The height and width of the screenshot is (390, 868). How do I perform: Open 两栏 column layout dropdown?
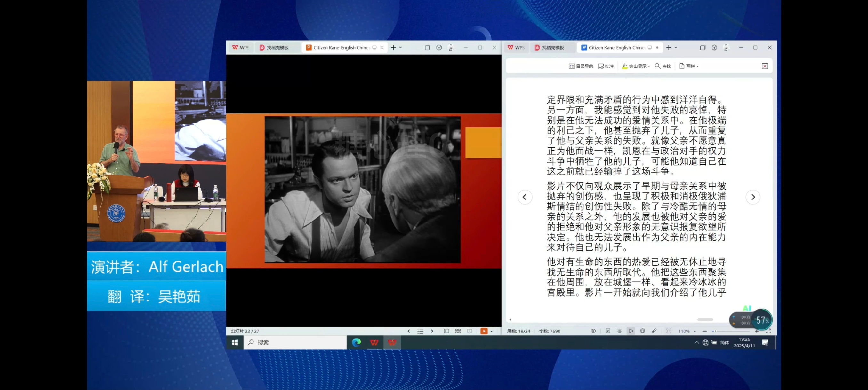[x=689, y=66]
